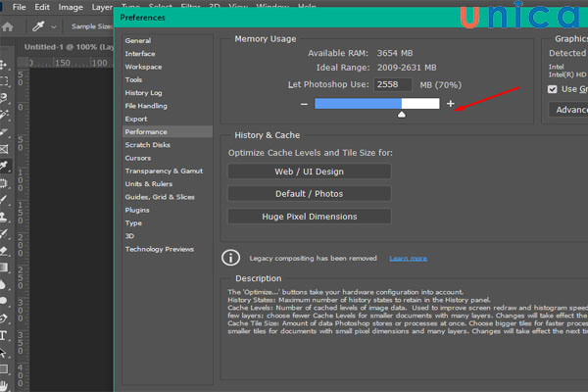Toggle the Use Graphics Processor checkbox

pos(554,89)
